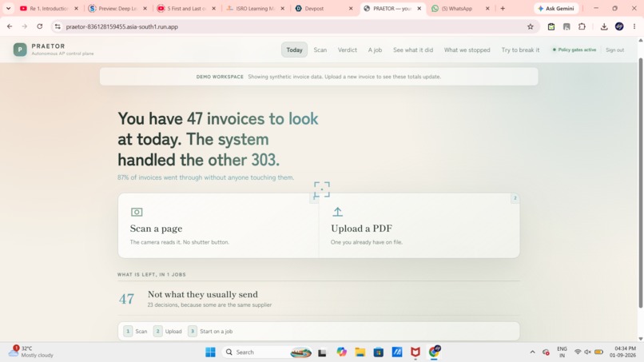Viewport: 644px width, 362px height.
Task: Open Task View on the taskbar
Action: coord(322,352)
